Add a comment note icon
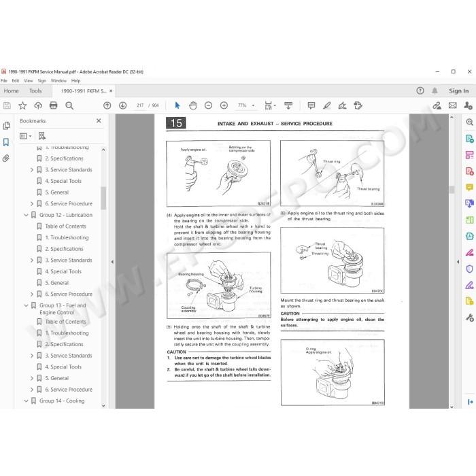The height and width of the screenshot is (476, 476). pos(311,105)
